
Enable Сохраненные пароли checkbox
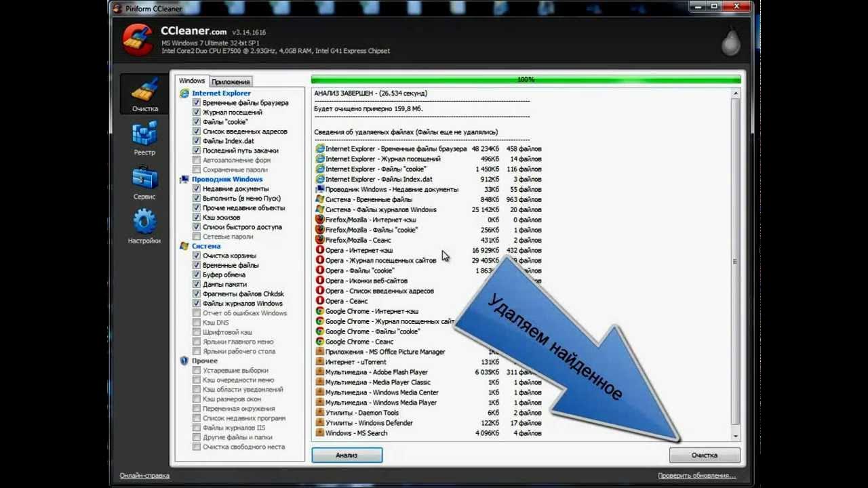pyautogui.click(x=197, y=169)
